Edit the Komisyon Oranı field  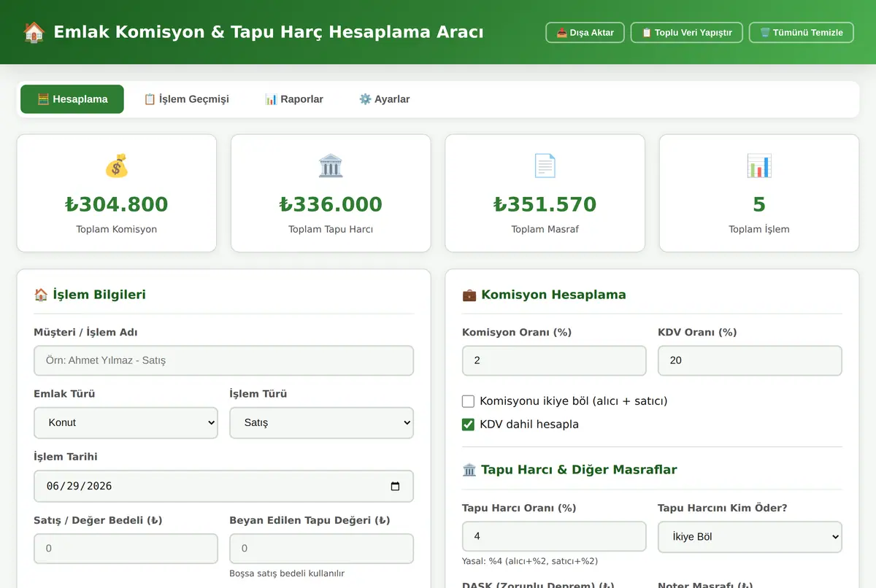(x=554, y=360)
